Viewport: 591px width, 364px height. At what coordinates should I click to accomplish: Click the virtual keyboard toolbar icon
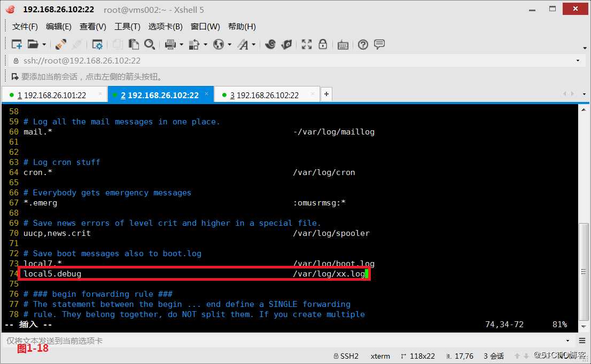[343, 45]
